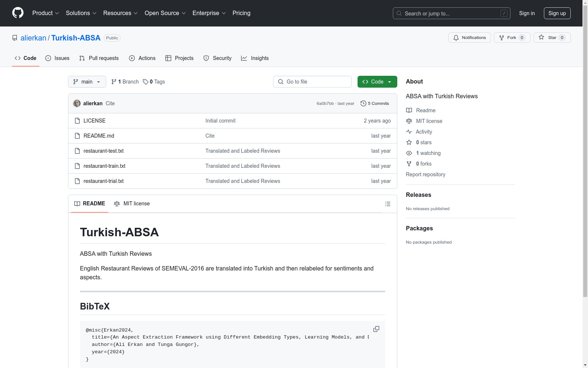Screen dimensions: 588x368
Task: Switch to the Insights tab
Action: click(255, 58)
